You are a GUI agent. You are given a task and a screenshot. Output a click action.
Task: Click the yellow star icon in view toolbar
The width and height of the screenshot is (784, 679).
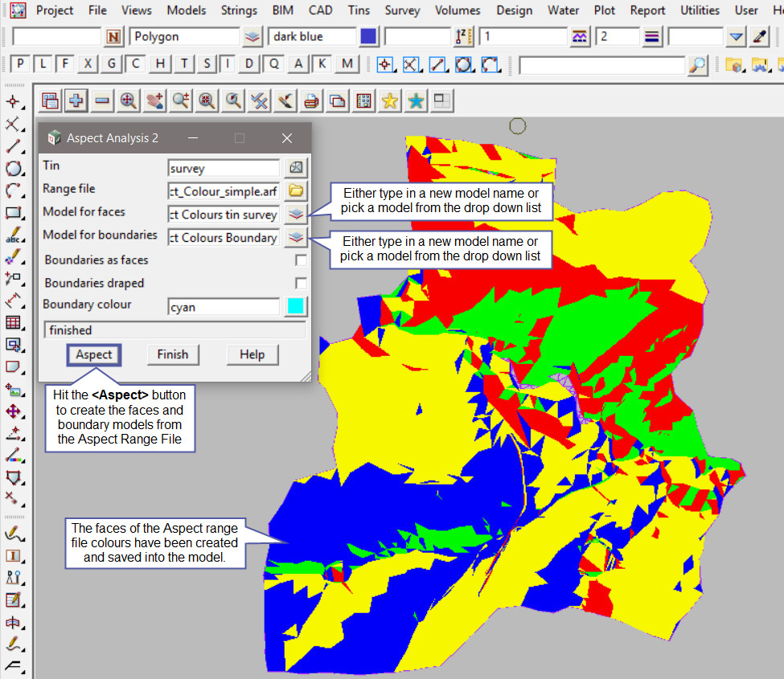390,100
